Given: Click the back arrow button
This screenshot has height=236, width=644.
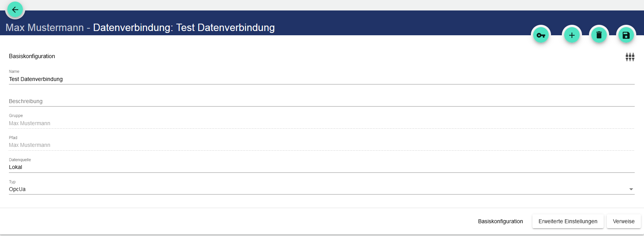Looking at the screenshot, I should [15, 10].
